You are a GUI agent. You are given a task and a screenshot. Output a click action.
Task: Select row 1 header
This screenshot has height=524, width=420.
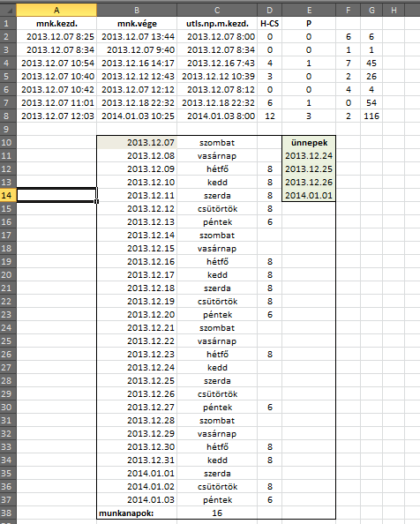pyautogui.click(x=8, y=24)
